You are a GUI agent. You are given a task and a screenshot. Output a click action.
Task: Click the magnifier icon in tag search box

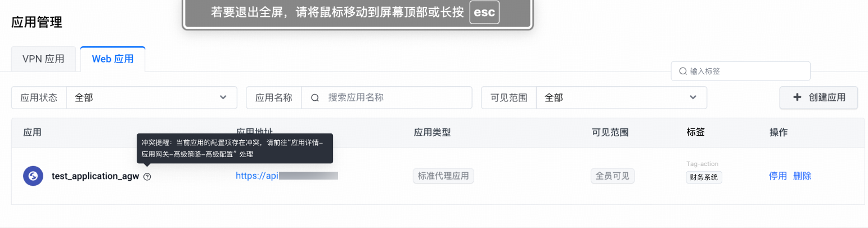(x=683, y=71)
